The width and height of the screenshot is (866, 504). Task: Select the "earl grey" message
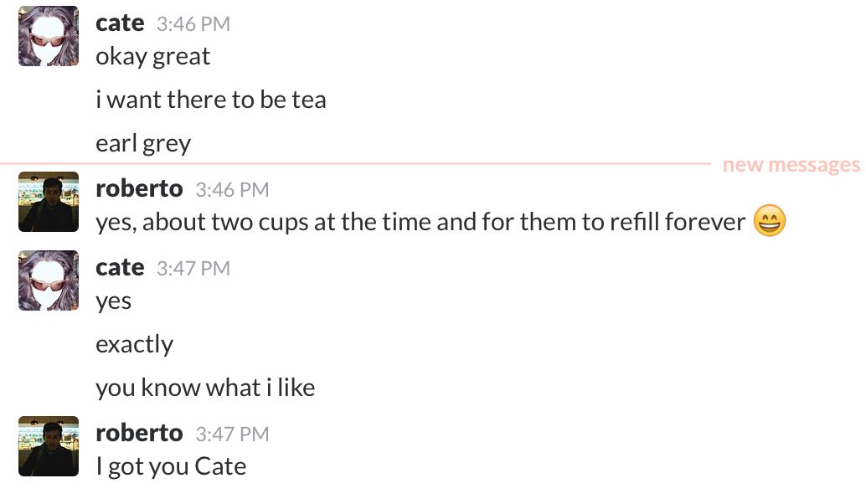click(143, 143)
